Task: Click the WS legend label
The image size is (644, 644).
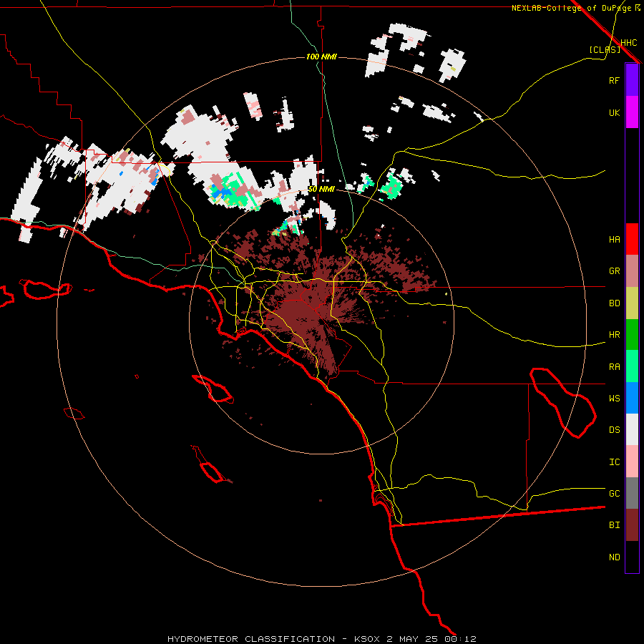Action: [x=614, y=399]
